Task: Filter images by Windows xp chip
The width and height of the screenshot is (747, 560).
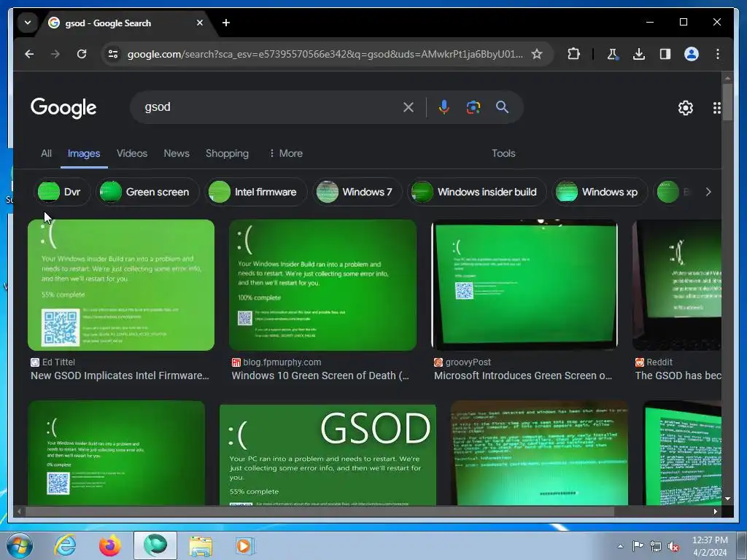Action: click(600, 192)
